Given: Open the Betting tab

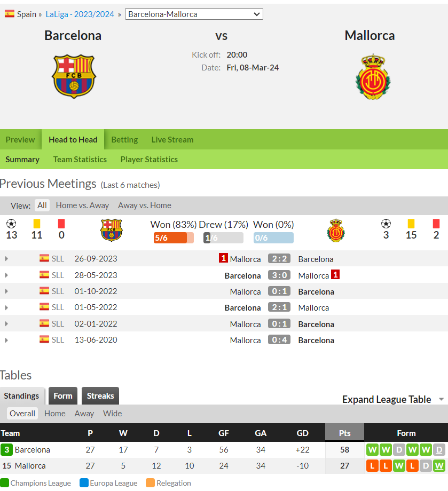Looking at the screenshot, I should pos(124,140).
